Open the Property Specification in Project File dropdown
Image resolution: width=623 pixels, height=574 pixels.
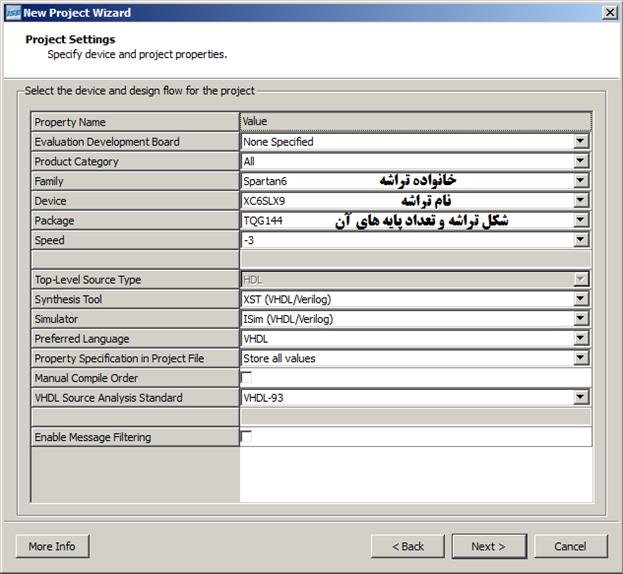click(580, 358)
